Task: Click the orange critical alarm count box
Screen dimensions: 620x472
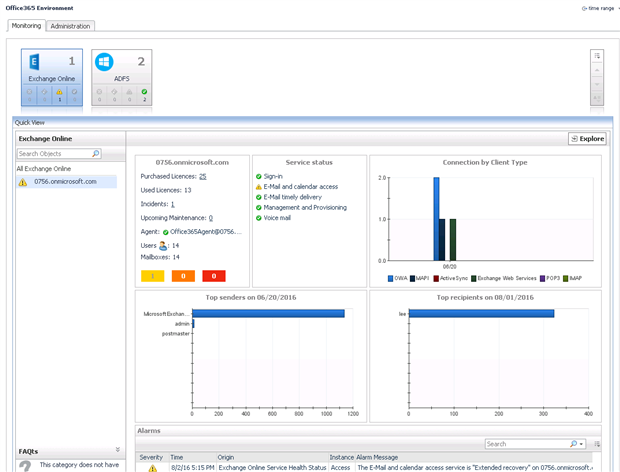Action: point(183,276)
